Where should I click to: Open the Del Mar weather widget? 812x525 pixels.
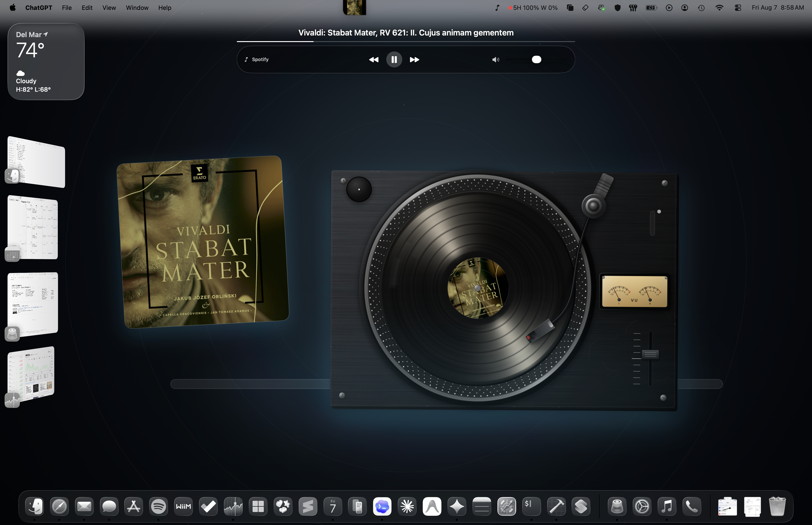(x=46, y=61)
